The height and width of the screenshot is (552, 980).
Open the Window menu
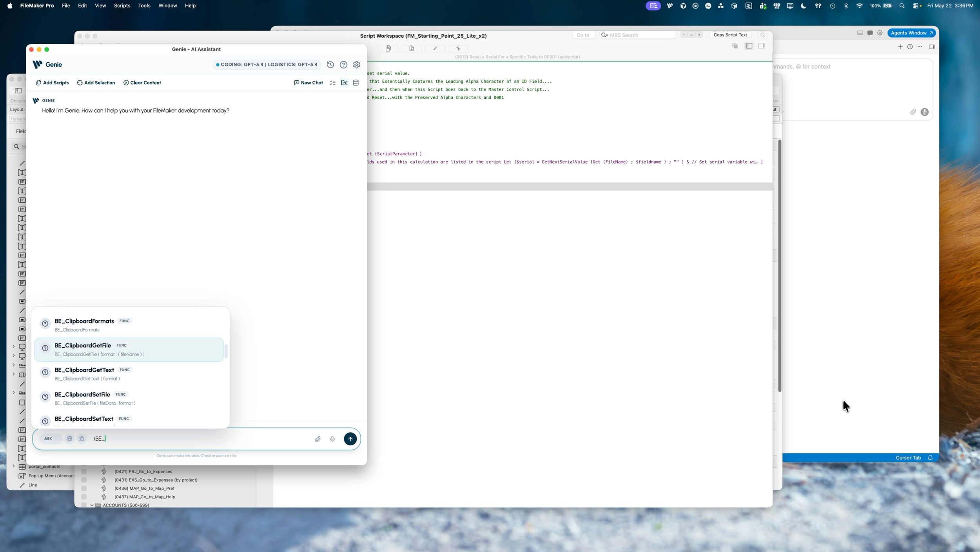tap(167, 5)
